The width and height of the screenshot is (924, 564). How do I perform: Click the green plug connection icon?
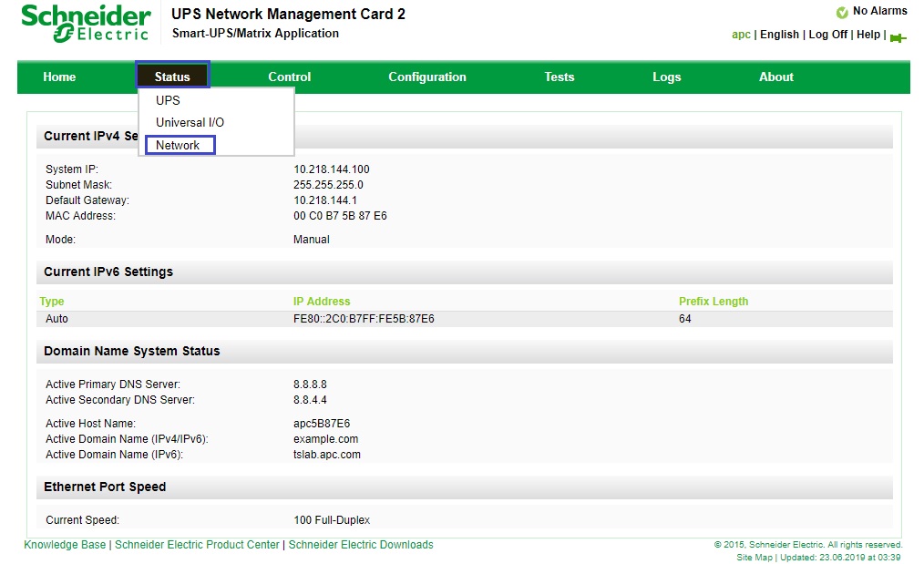tap(898, 38)
